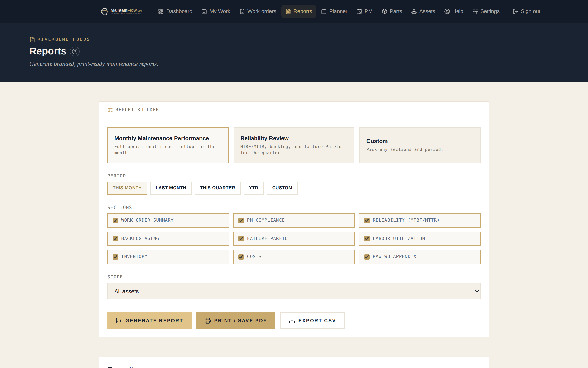Viewport: 588px width, 368px height.
Task: Click the Sign out arrow icon
Action: pos(515,11)
